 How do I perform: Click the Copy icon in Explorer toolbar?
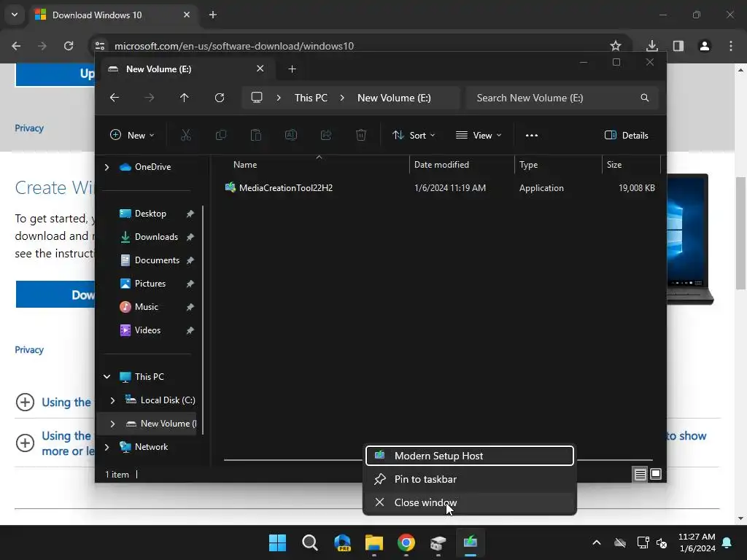point(220,135)
